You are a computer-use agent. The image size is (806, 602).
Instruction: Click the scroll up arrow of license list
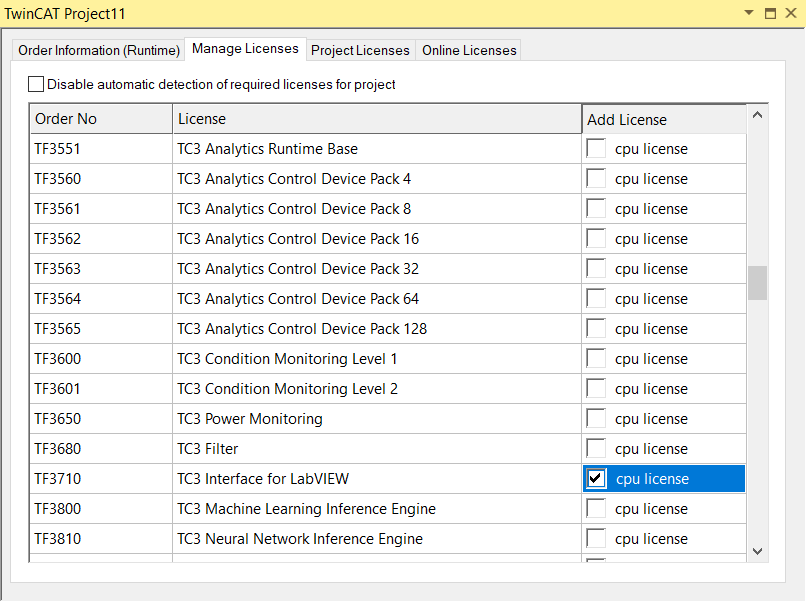(x=757, y=115)
